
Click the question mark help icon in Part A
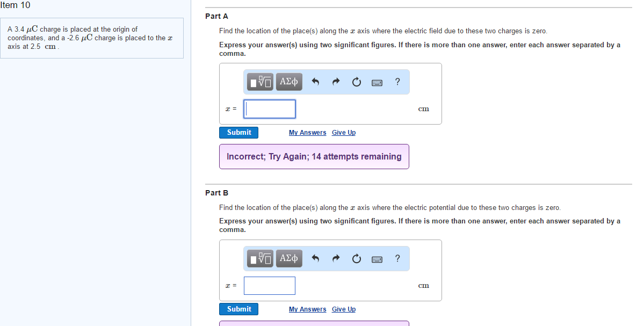pyautogui.click(x=397, y=82)
